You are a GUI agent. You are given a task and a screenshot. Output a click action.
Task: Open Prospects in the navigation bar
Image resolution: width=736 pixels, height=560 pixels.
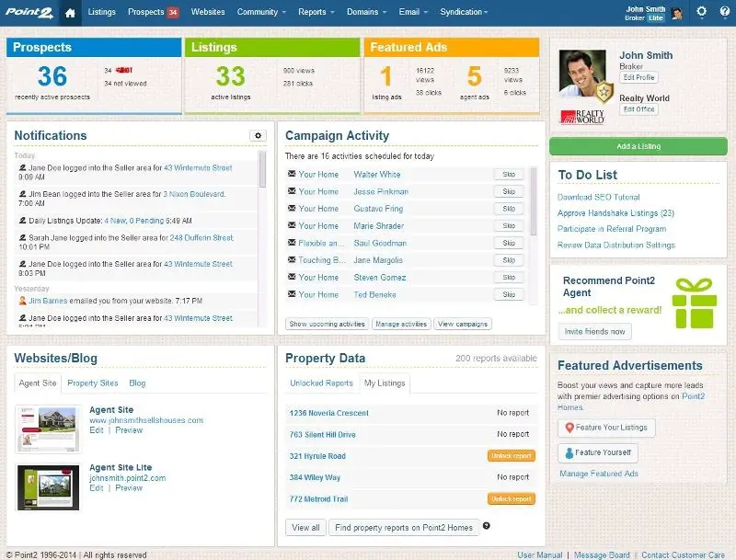click(x=146, y=12)
